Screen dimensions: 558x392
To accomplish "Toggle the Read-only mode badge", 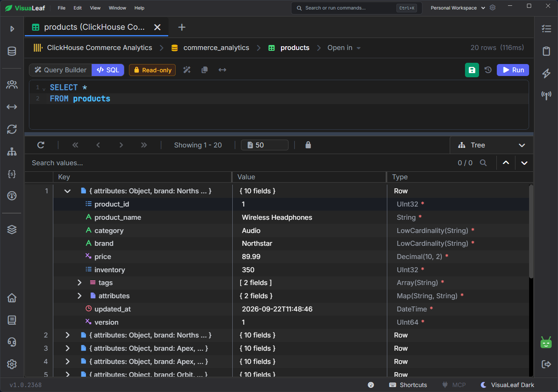I will coord(153,70).
